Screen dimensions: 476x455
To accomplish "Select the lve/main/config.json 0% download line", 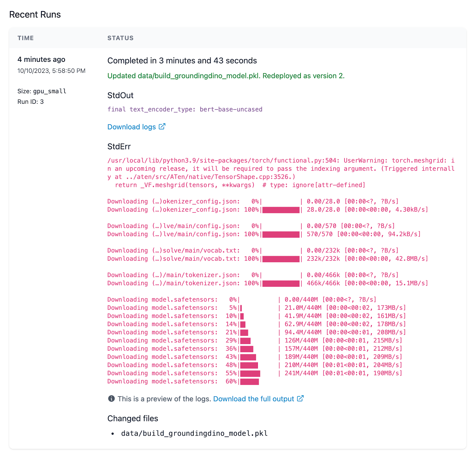I will pyautogui.click(x=251, y=226).
